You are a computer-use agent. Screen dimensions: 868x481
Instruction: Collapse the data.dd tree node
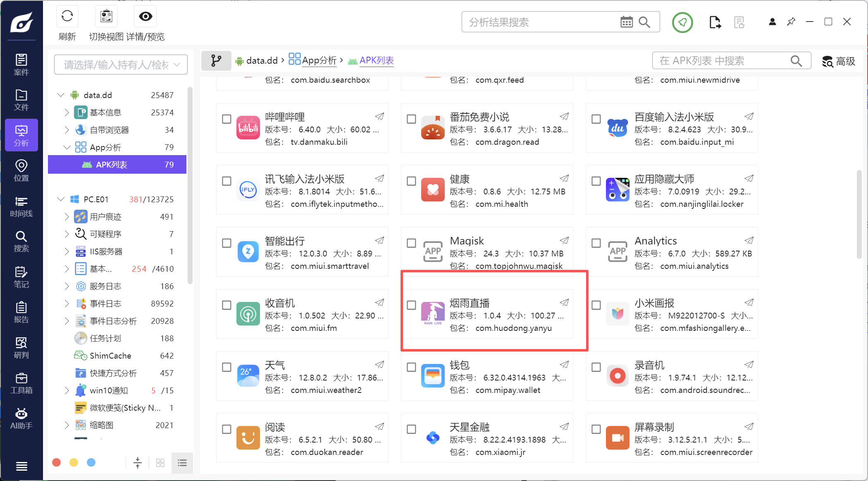point(61,95)
